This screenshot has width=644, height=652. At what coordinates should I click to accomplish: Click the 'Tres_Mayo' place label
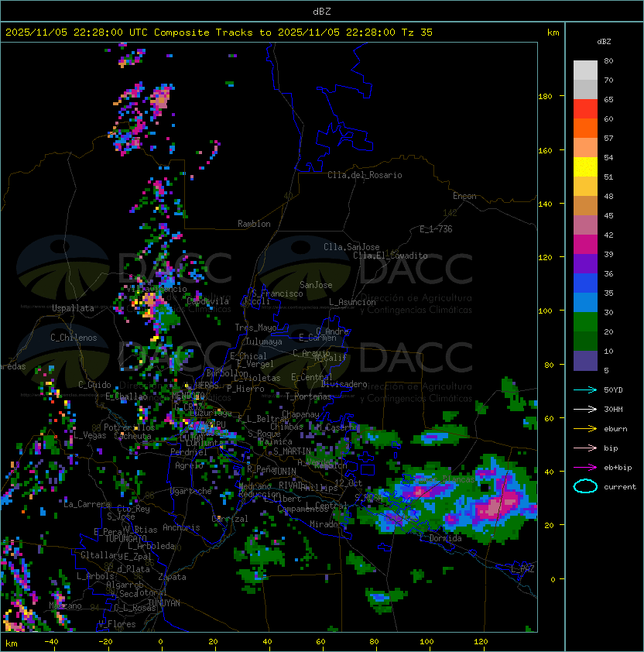pyautogui.click(x=255, y=328)
